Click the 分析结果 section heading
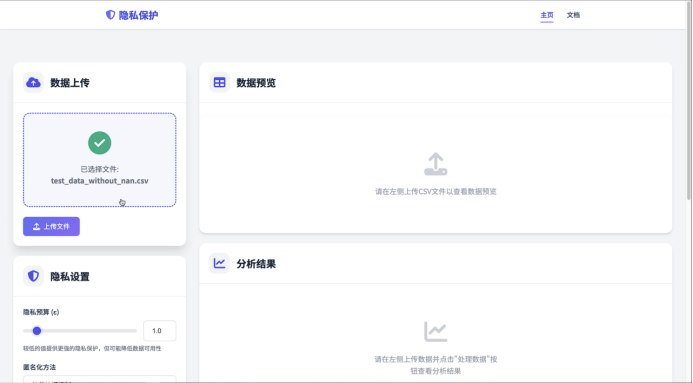The width and height of the screenshot is (693, 383). click(x=256, y=264)
